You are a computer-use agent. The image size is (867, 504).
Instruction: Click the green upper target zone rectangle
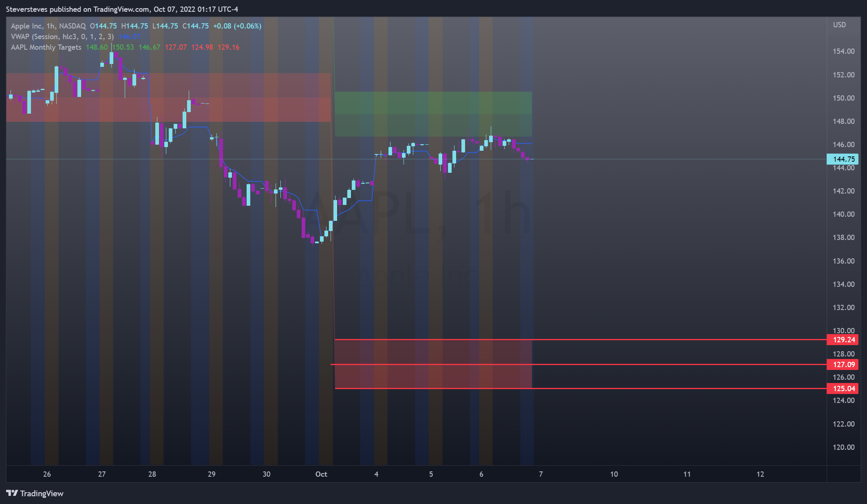tap(433, 114)
